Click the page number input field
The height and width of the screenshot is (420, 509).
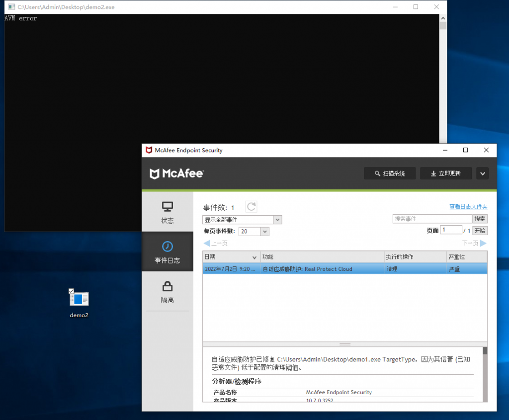pos(451,230)
